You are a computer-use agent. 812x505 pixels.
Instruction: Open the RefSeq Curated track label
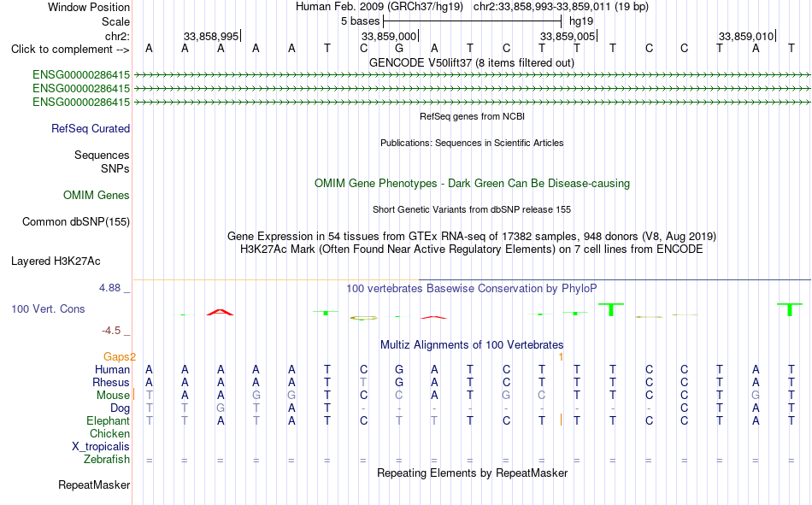[91, 128]
